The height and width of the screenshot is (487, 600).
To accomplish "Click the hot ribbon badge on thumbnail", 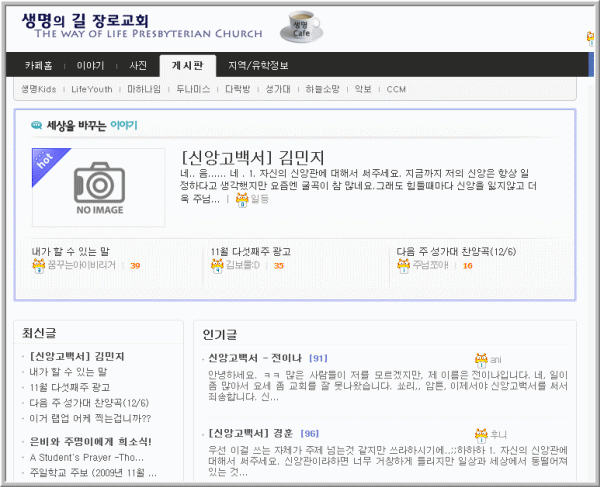I will [x=48, y=163].
